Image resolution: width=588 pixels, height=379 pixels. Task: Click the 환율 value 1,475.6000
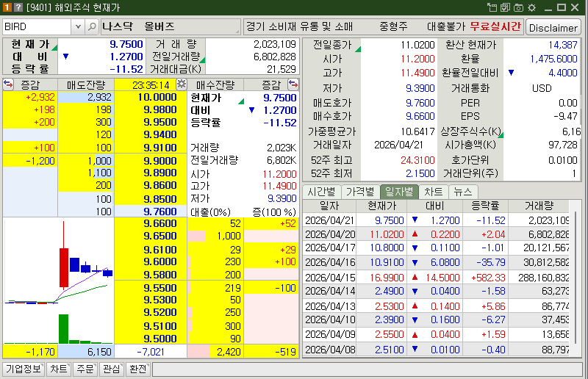tap(553, 59)
